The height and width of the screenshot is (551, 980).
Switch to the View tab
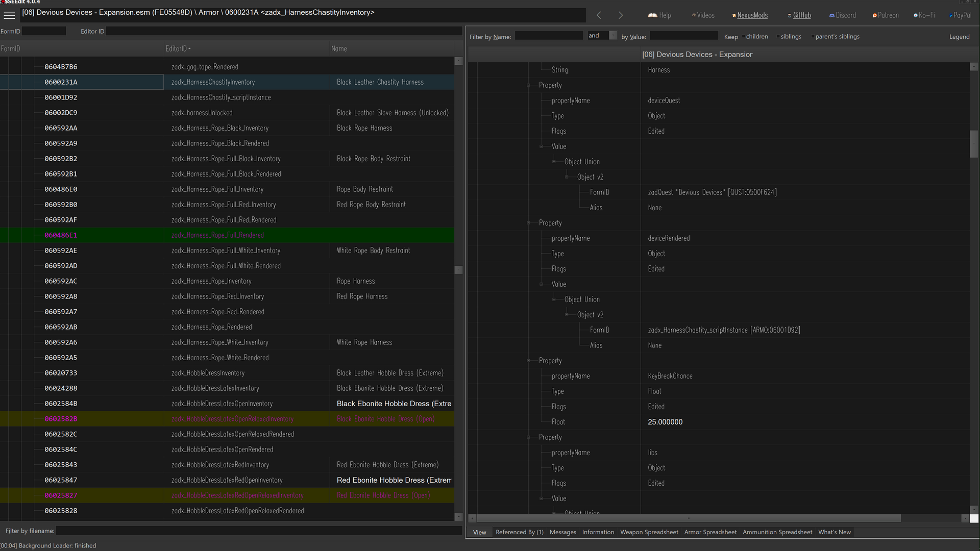(x=479, y=532)
